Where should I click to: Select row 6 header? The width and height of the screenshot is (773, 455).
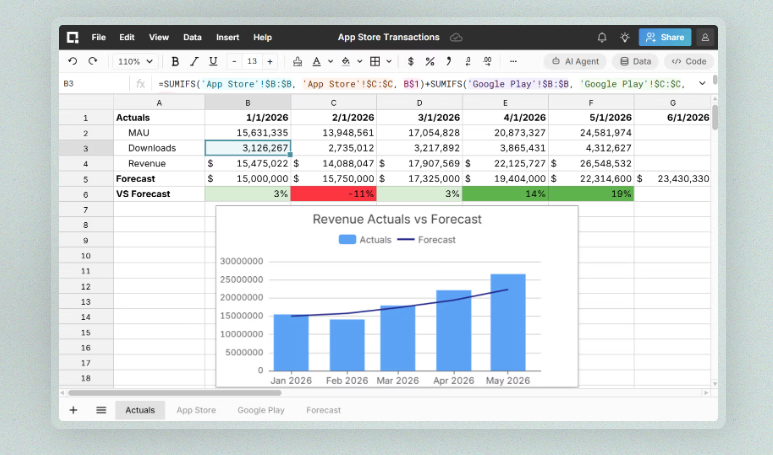pyautogui.click(x=86, y=194)
